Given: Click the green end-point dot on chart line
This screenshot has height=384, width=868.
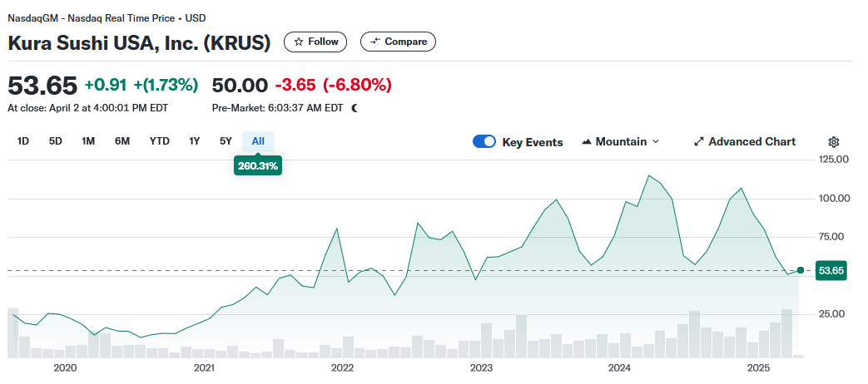Looking at the screenshot, I should point(800,270).
